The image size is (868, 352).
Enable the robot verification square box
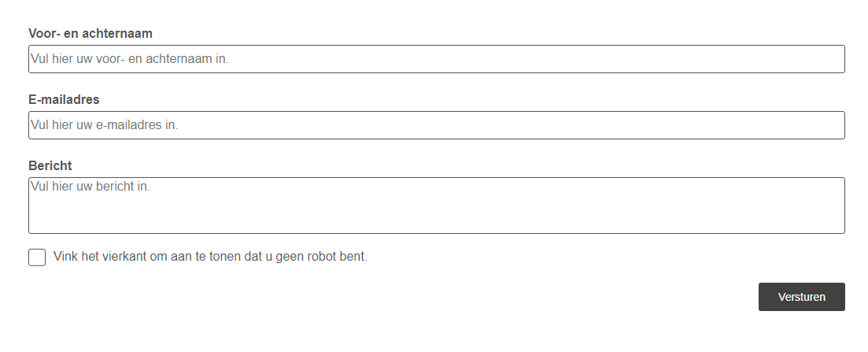[x=37, y=258]
